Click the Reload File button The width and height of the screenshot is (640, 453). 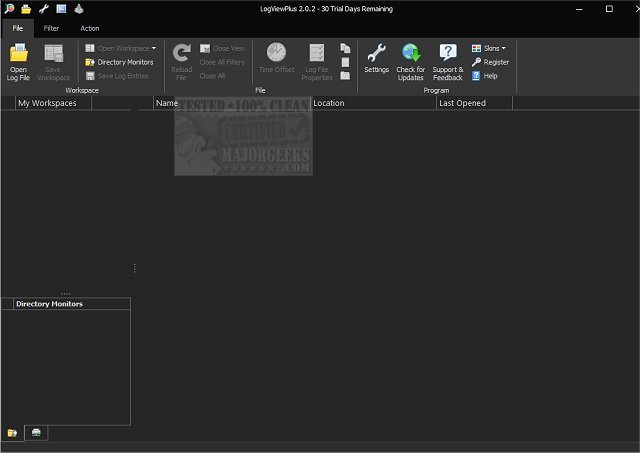[182, 62]
